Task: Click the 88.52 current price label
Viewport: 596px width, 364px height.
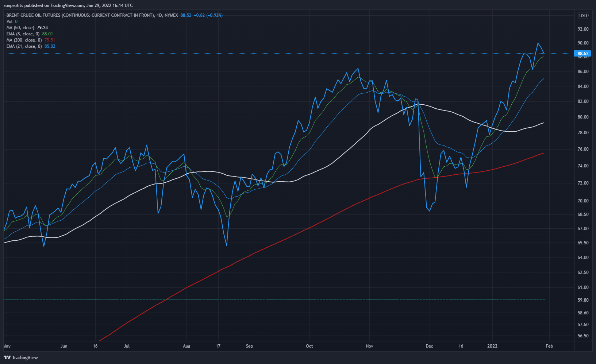Action: click(583, 54)
